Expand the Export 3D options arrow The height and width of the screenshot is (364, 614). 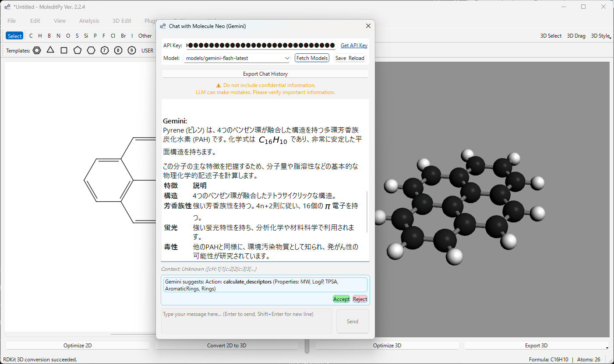click(x=607, y=347)
